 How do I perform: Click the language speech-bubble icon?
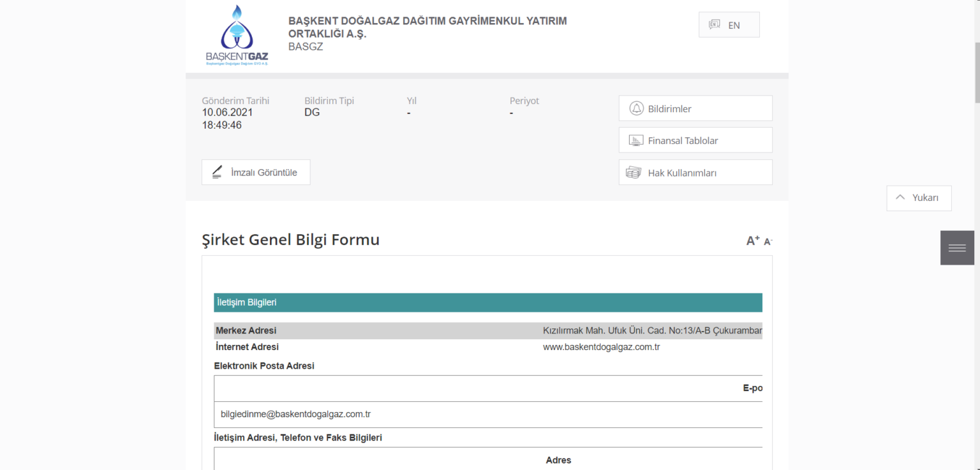coord(714,25)
